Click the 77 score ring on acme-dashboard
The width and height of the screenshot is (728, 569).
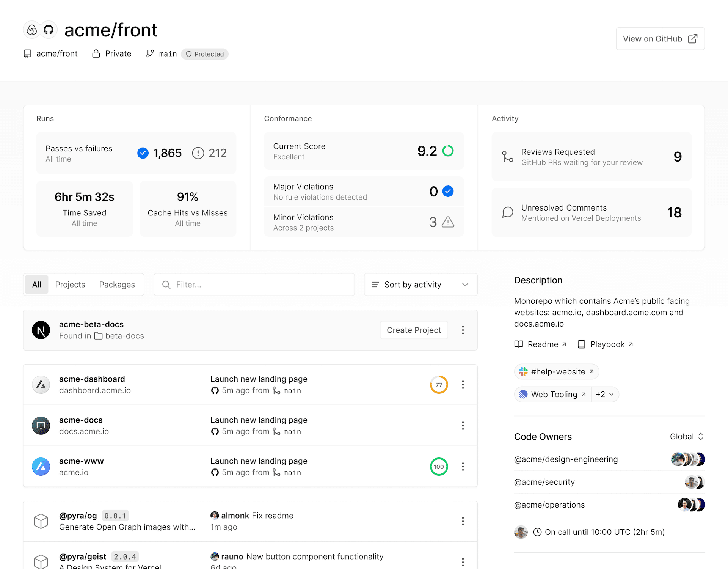tap(439, 384)
